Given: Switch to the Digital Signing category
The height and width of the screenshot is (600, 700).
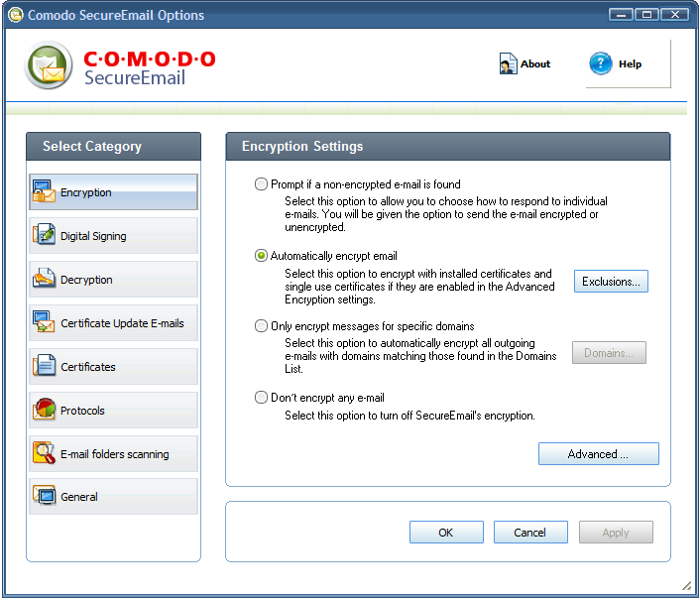Looking at the screenshot, I should tap(113, 235).
